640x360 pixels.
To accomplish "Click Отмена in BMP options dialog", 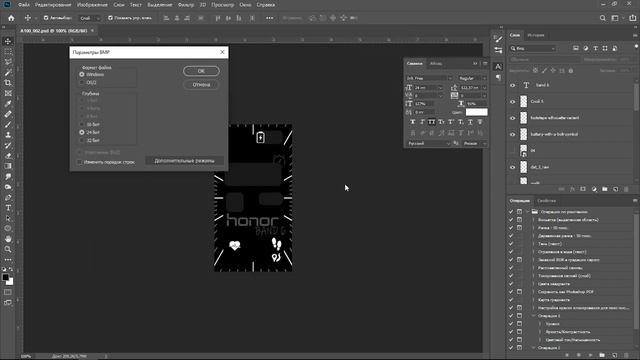I will 201,84.
